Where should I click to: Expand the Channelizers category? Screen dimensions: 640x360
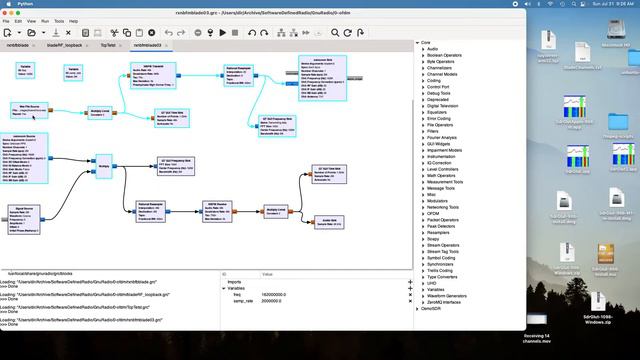(423, 68)
